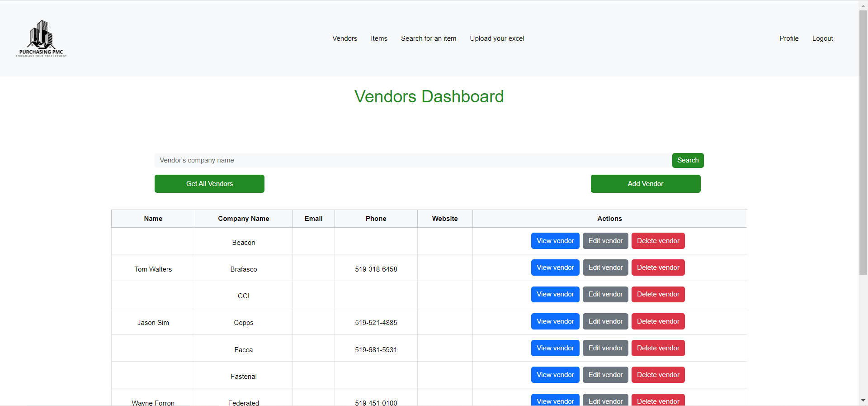Viewport: 868px width, 406px height.
Task: Click the Purchasing PMC logo
Action: tap(41, 38)
